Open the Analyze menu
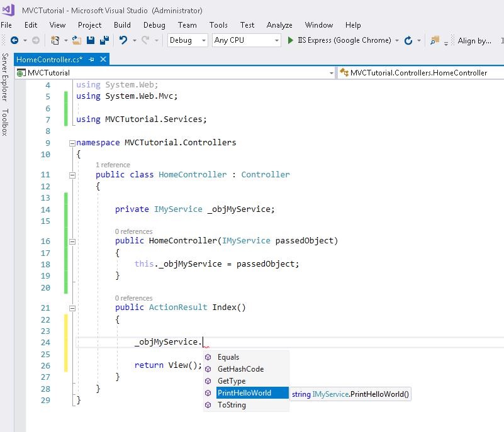 tap(279, 25)
